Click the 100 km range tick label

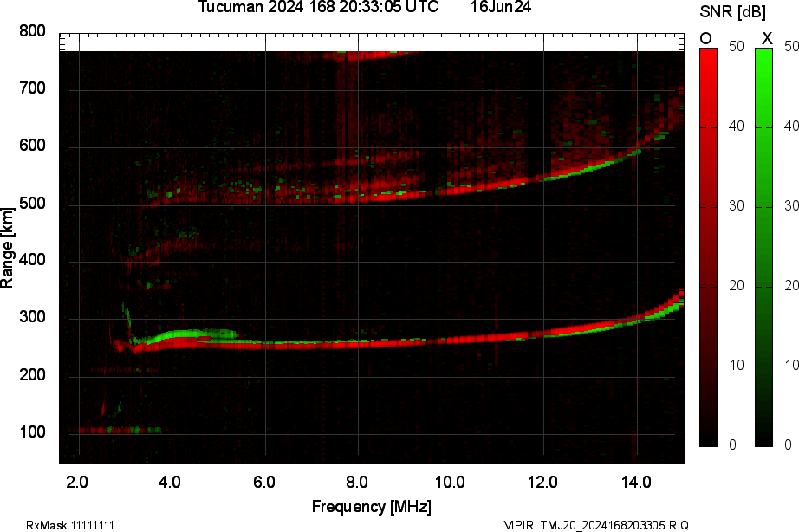pos(32,432)
